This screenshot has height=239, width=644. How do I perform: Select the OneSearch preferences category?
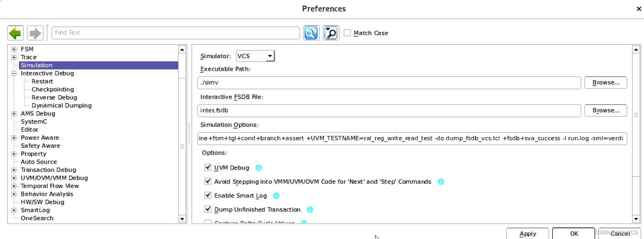pyautogui.click(x=37, y=218)
